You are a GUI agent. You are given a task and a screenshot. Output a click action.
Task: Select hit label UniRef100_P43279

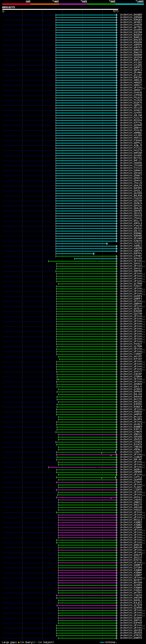coord(131,150)
